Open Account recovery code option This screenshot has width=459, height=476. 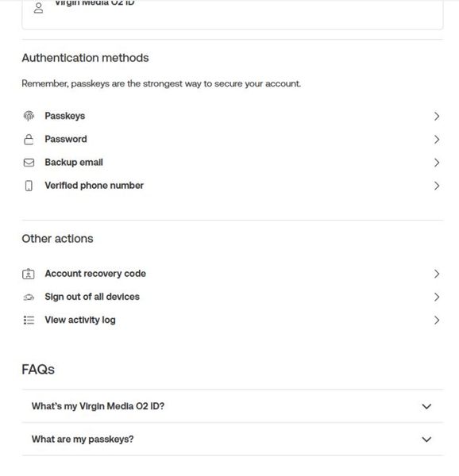pyautogui.click(x=233, y=274)
